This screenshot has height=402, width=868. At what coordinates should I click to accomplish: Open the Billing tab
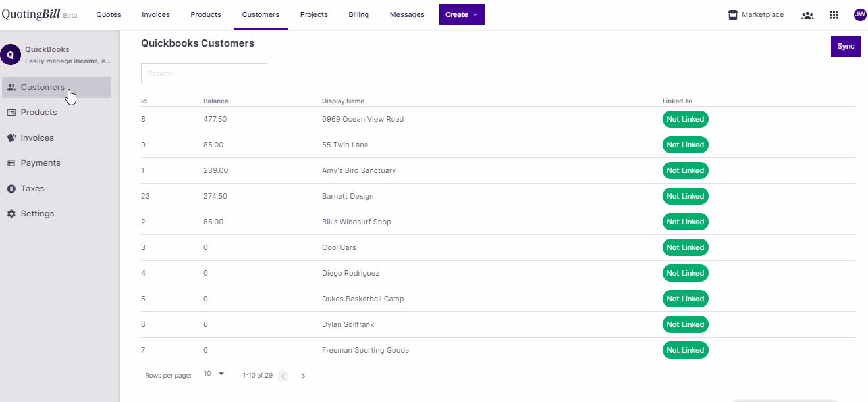point(359,14)
